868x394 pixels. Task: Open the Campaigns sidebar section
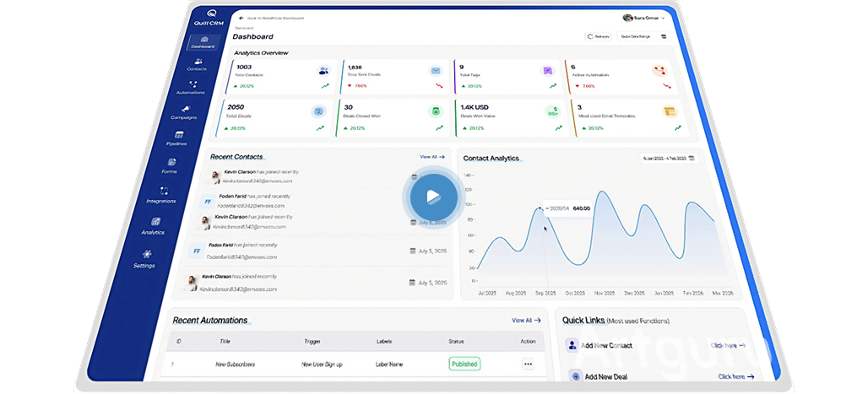[x=184, y=112]
